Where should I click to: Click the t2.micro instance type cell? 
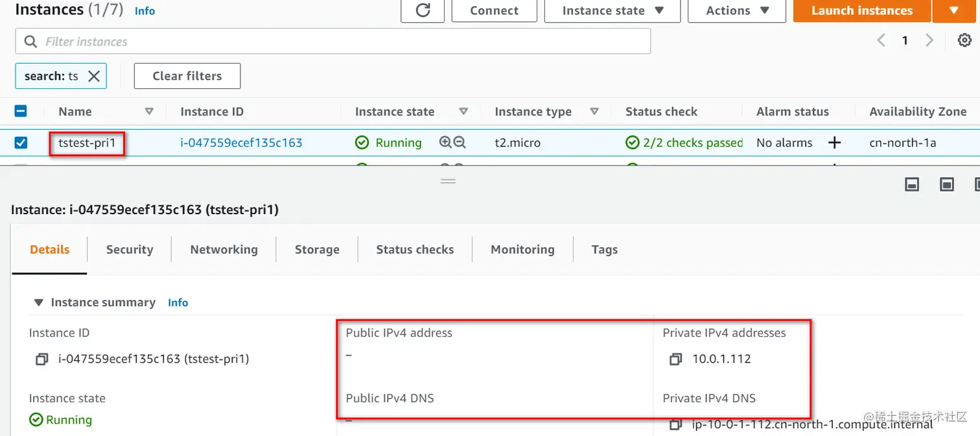click(x=517, y=143)
